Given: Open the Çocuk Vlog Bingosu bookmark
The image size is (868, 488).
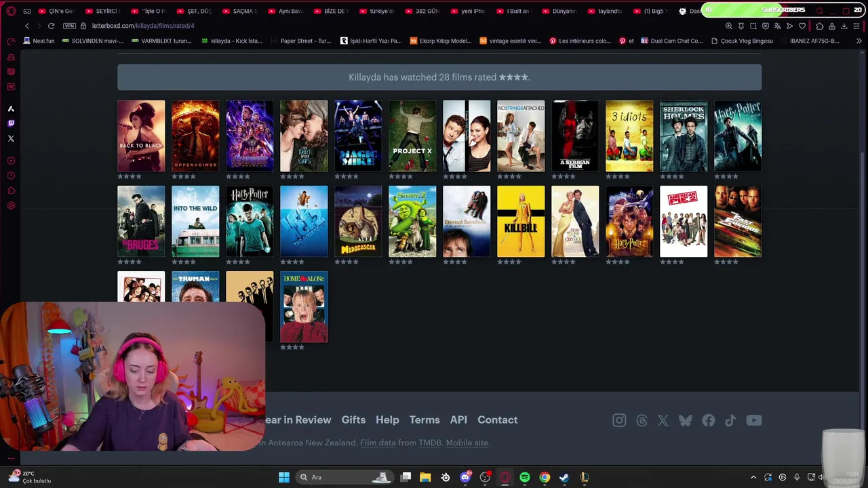Looking at the screenshot, I should point(741,41).
